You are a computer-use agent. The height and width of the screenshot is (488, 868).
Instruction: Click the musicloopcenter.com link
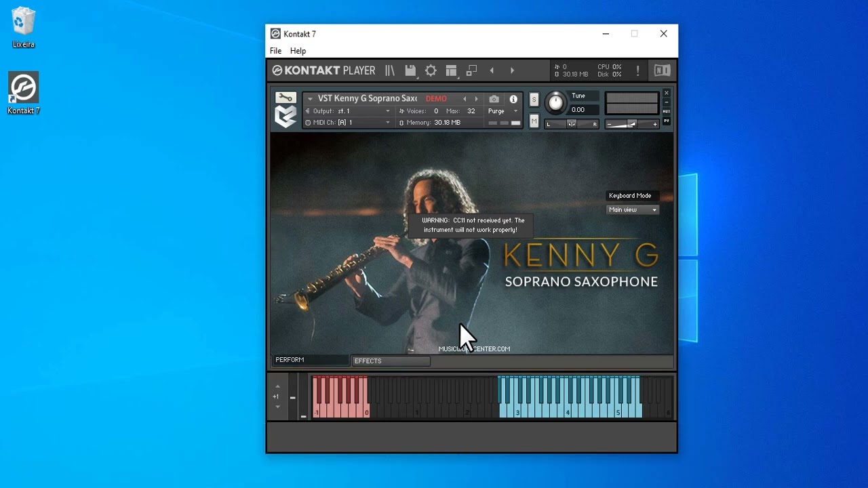point(474,349)
